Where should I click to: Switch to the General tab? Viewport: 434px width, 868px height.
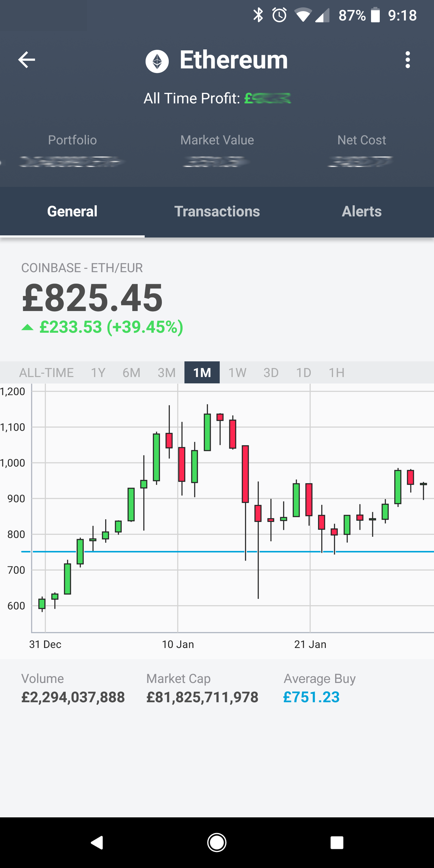(x=72, y=212)
